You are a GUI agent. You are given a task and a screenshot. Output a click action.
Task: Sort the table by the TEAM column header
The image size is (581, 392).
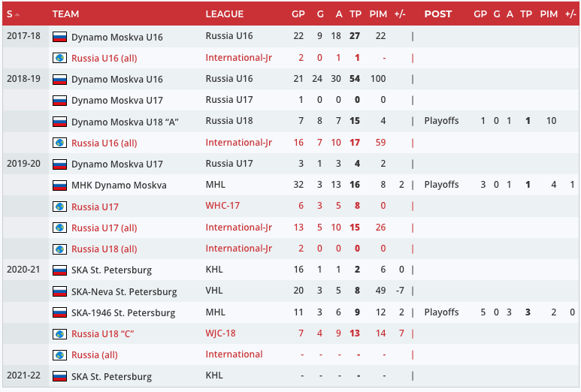pyautogui.click(x=65, y=14)
